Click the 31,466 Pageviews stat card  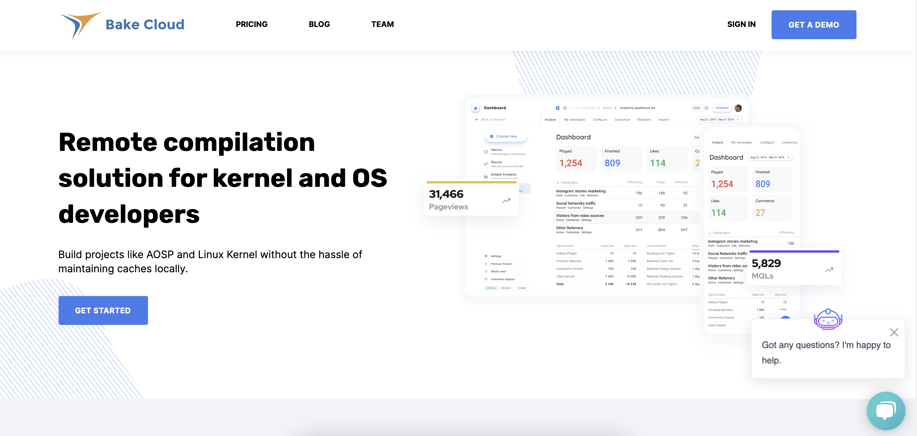(x=470, y=199)
